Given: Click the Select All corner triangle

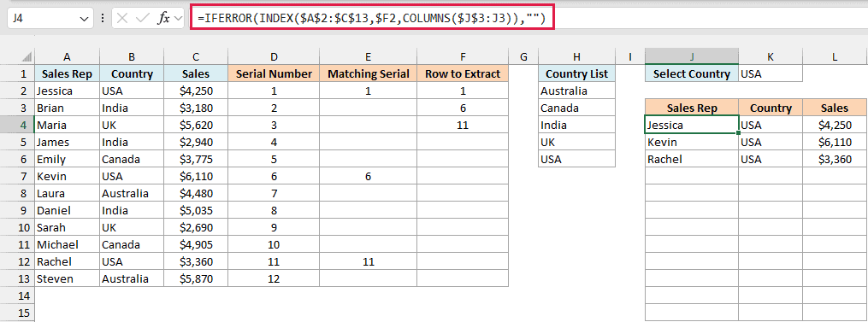Looking at the screenshot, I should click(26, 57).
